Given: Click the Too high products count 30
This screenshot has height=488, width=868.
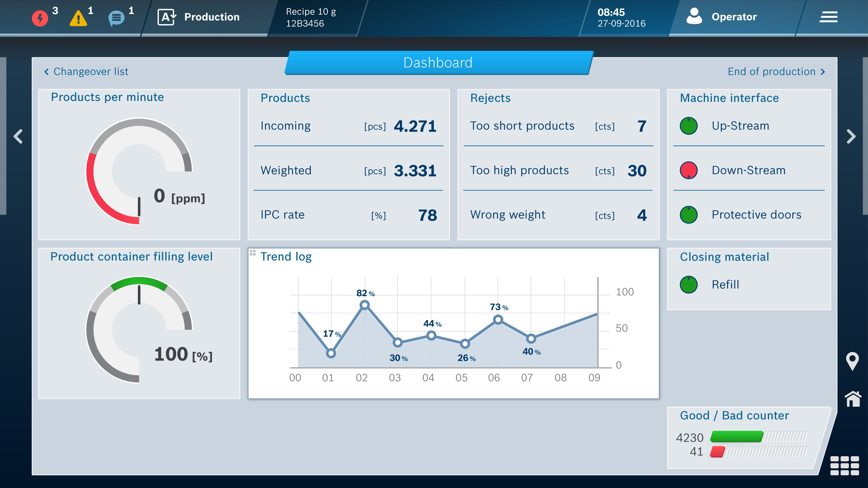Looking at the screenshot, I should [637, 170].
